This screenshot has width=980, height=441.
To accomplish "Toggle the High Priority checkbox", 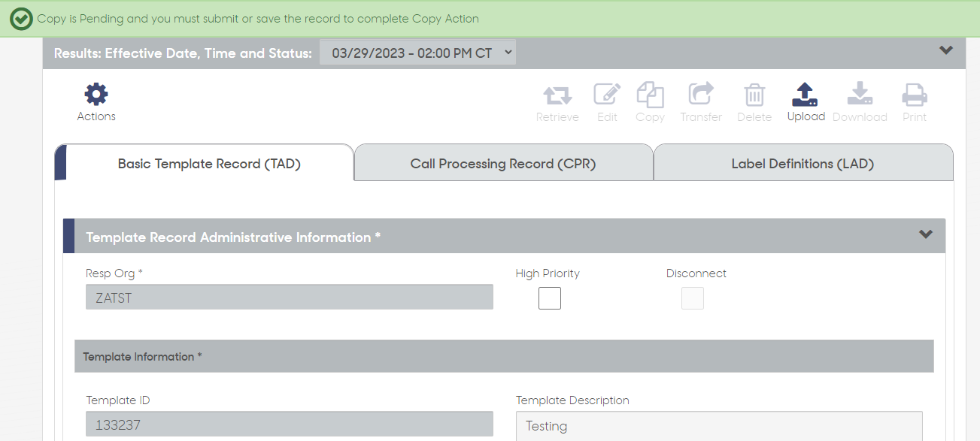I will (550, 298).
